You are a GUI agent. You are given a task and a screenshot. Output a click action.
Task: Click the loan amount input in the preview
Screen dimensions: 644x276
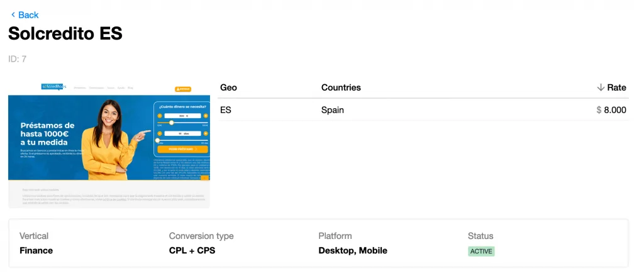tap(182, 116)
